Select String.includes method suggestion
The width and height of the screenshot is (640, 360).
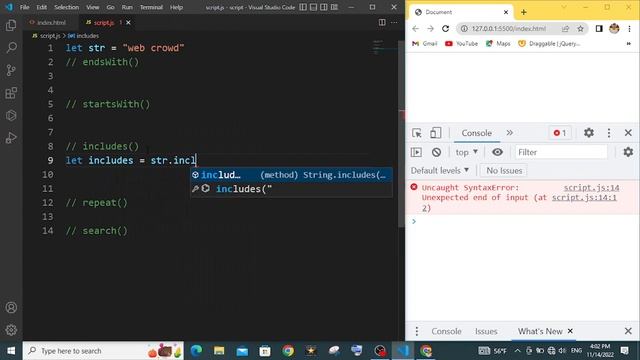coord(291,175)
